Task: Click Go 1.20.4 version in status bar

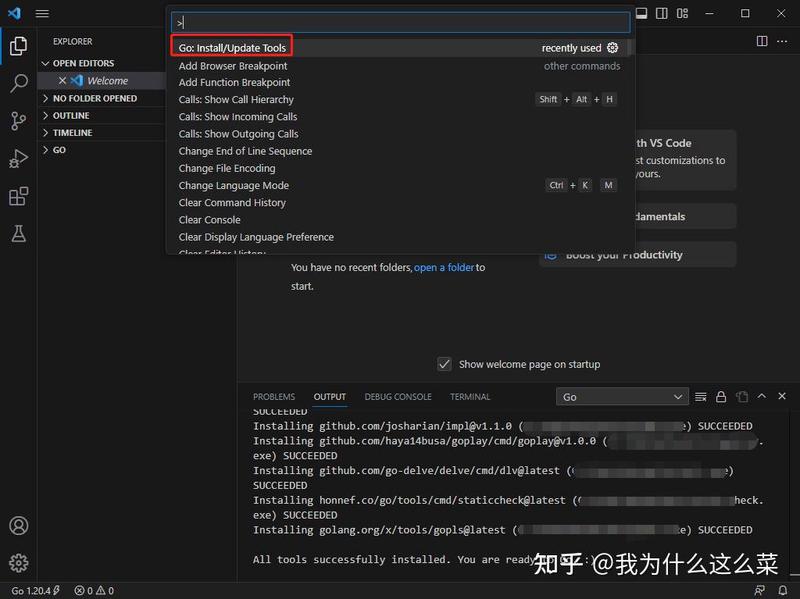Action: coord(35,590)
